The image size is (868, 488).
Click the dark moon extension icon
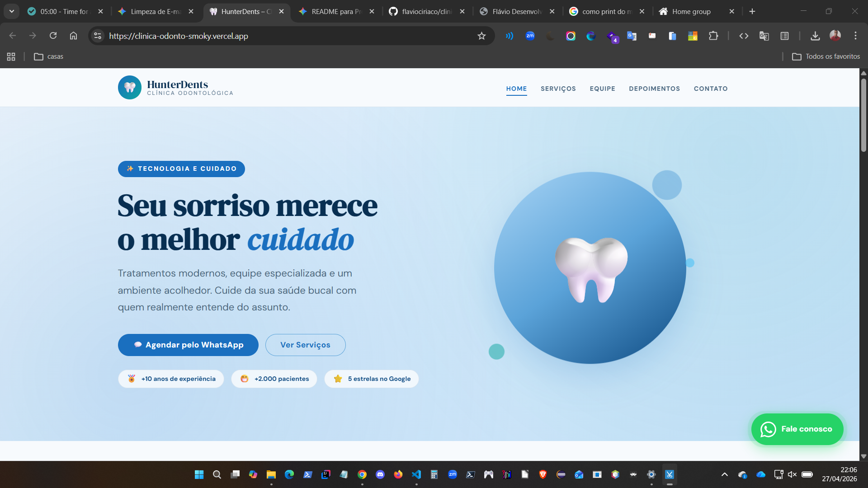click(x=550, y=36)
